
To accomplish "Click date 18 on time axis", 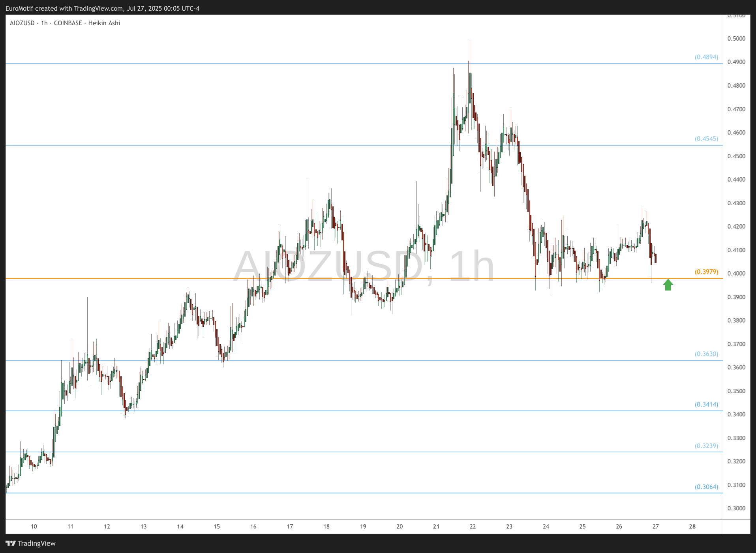I will [x=326, y=527].
